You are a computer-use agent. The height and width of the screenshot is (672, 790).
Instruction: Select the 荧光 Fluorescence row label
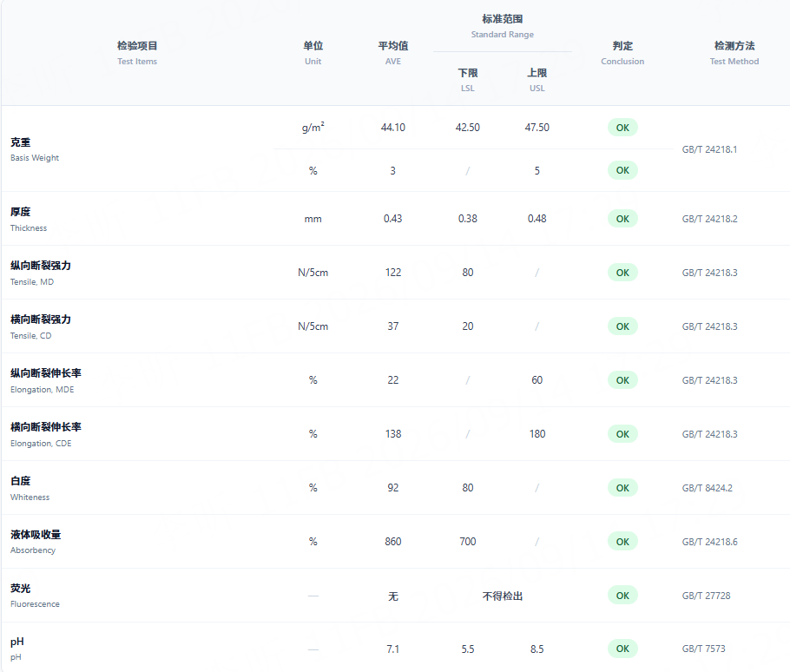click(35, 596)
